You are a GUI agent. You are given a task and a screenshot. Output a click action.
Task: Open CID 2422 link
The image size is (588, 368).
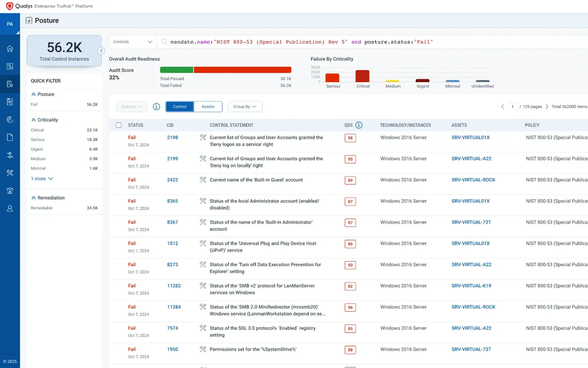pos(172,180)
